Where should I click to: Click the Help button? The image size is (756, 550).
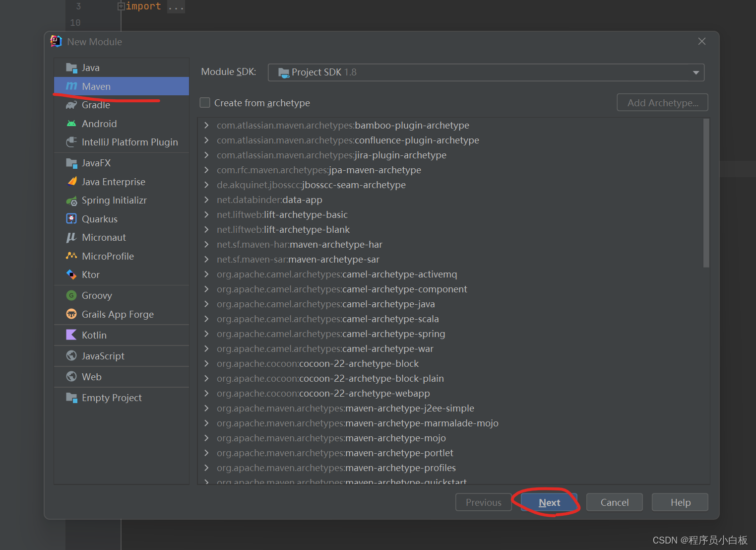(x=680, y=502)
